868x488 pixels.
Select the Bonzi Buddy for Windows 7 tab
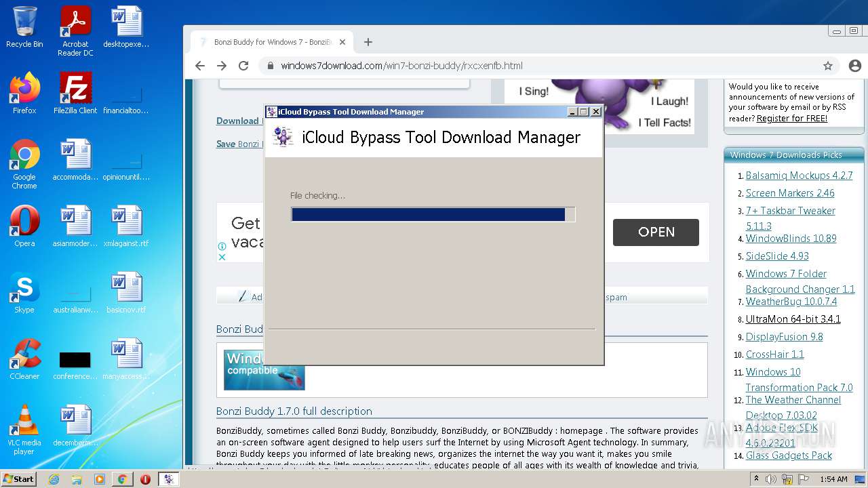[271, 42]
